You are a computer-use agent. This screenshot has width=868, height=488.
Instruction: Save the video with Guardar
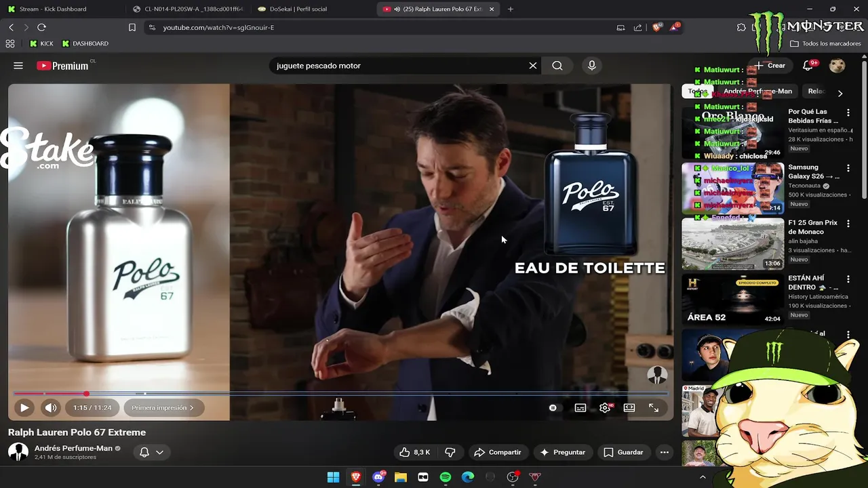pyautogui.click(x=623, y=452)
